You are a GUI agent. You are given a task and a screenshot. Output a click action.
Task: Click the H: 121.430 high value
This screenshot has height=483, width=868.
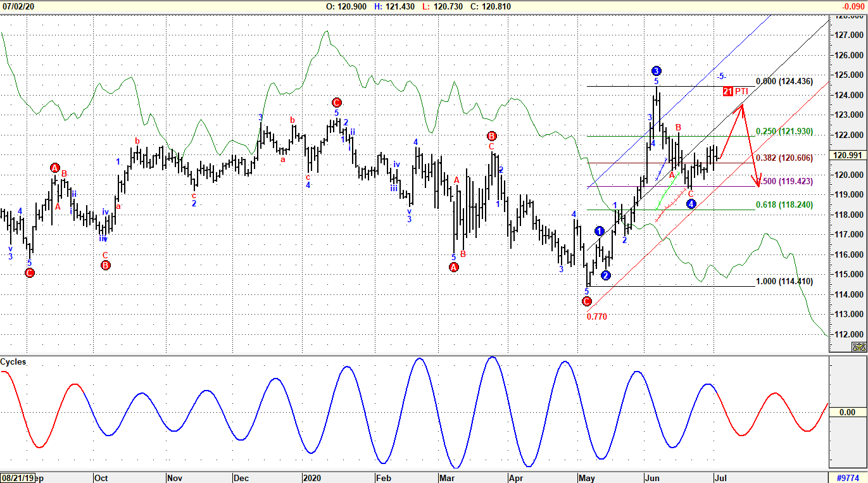coord(396,6)
